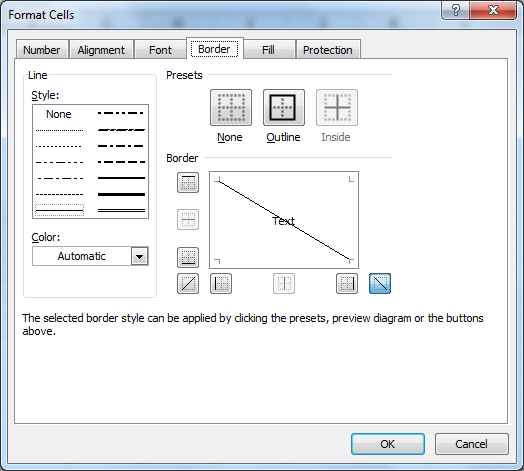
Task: Toggle diagonal up border button
Action: (188, 283)
